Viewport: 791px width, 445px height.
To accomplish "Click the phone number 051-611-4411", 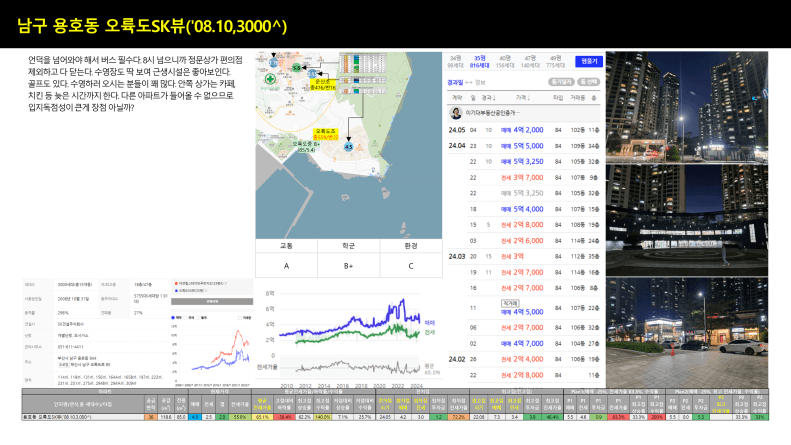I will tap(70, 347).
